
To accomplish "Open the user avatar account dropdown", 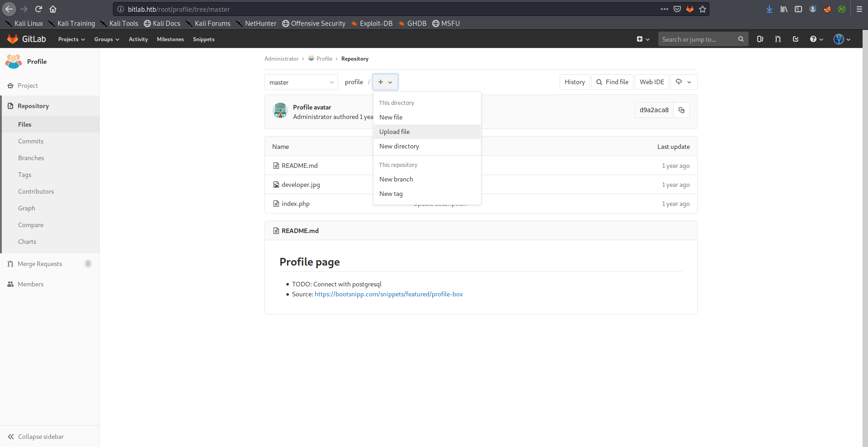I will (x=842, y=39).
